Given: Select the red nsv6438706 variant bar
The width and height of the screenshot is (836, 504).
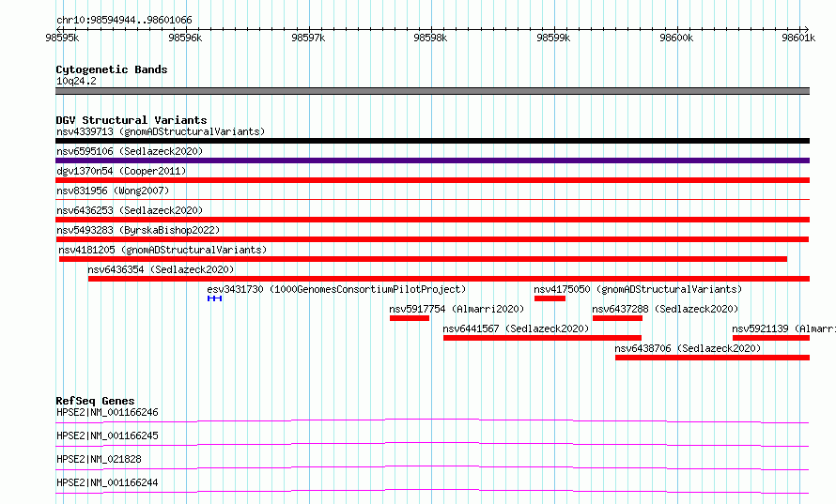Looking at the screenshot, I should point(712,358).
